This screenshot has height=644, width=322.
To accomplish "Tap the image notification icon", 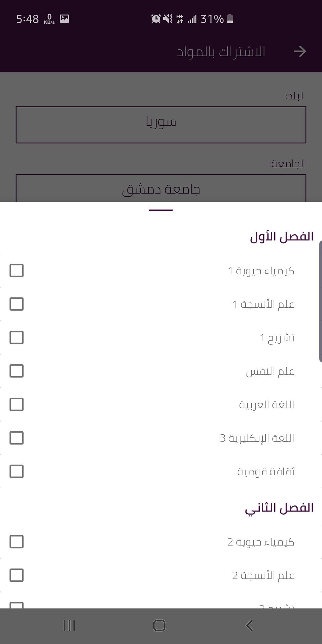I will (64, 19).
